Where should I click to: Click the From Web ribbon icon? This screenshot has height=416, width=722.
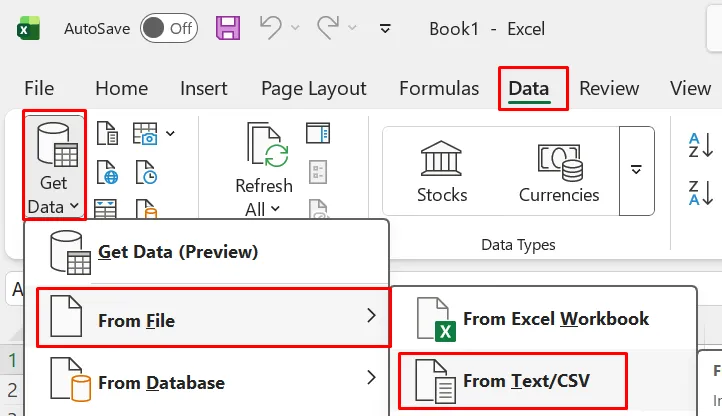[x=107, y=173]
